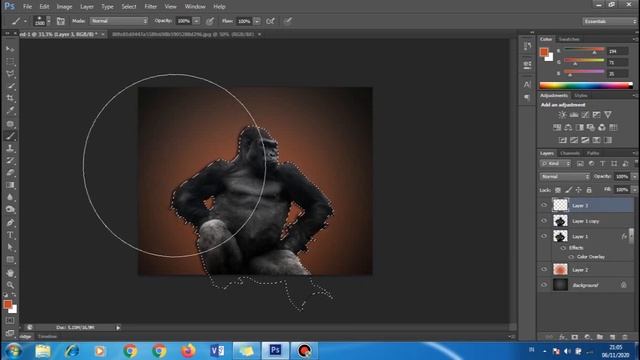The height and width of the screenshot is (360, 640).
Task: Open Firefox from taskbar
Action: coord(188,351)
